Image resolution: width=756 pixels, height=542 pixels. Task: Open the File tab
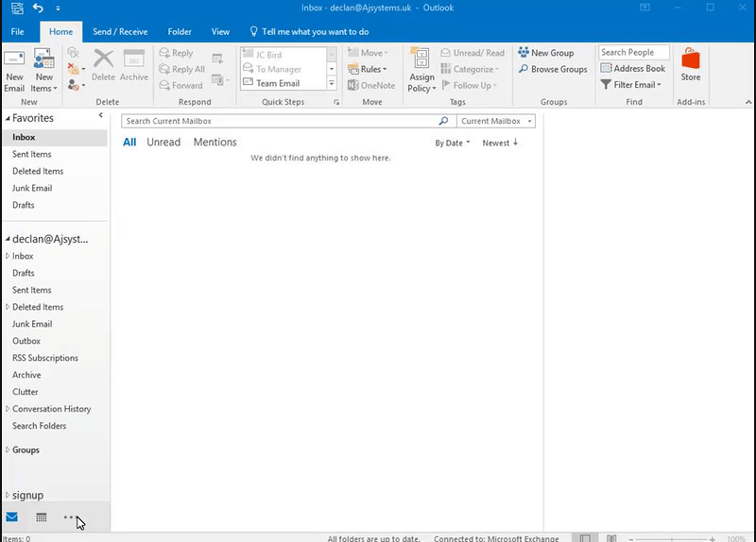coord(17,32)
